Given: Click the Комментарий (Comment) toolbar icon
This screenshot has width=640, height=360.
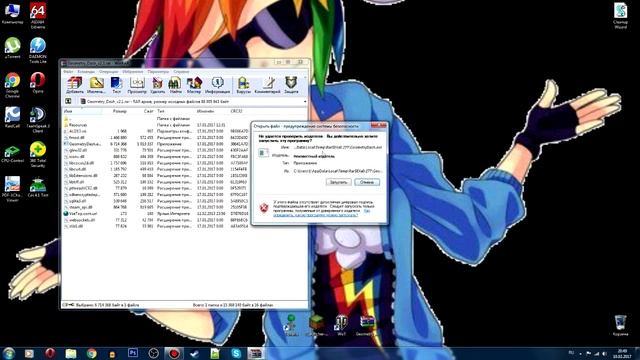Looking at the screenshot, I should coord(267,85).
